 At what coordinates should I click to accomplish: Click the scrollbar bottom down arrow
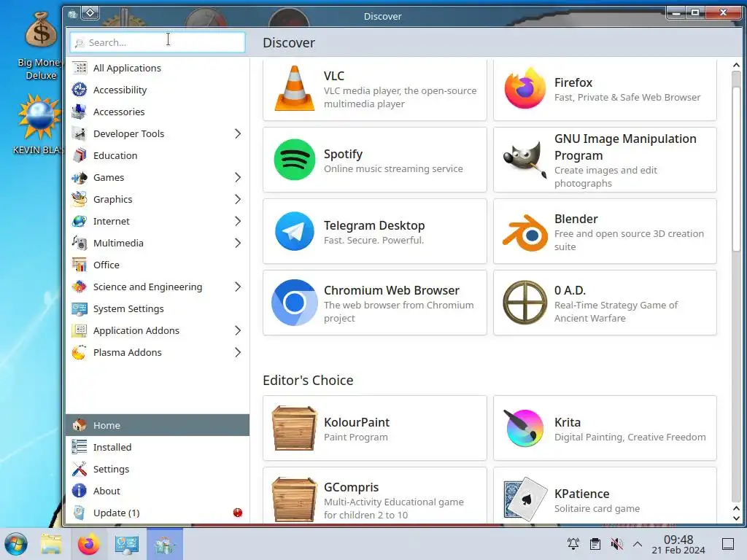736,518
